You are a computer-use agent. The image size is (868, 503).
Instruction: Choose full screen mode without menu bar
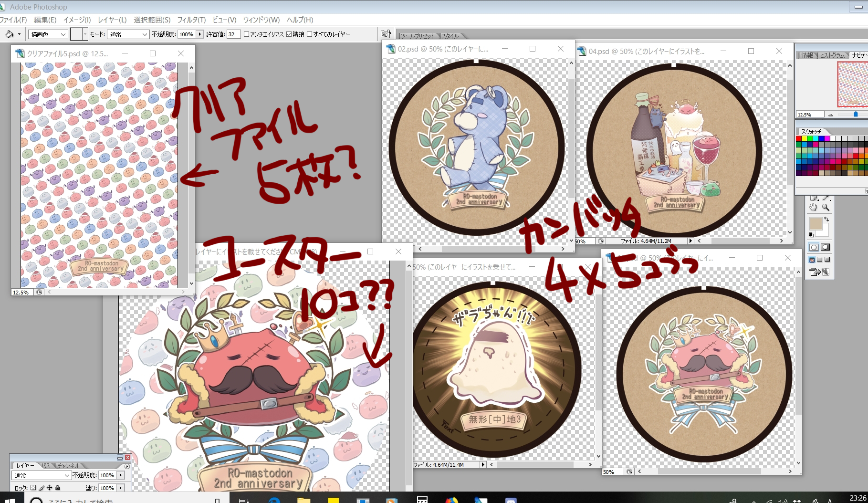click(827, 260)
